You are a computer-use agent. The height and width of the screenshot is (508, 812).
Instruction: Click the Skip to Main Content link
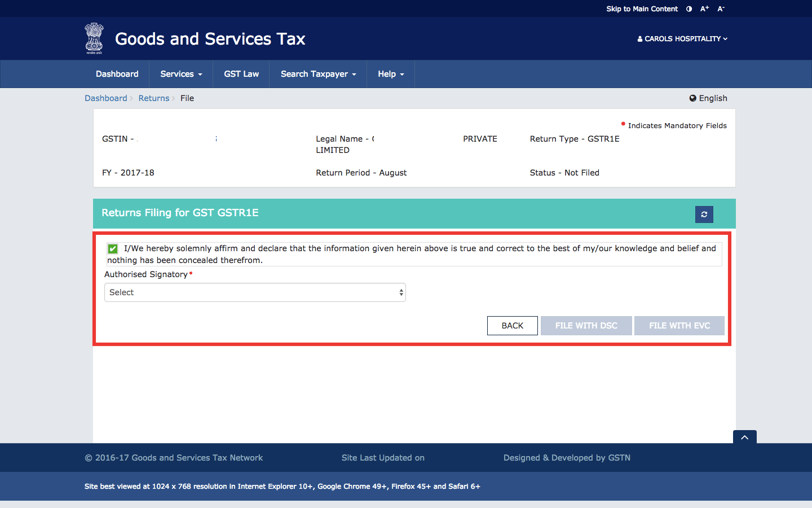click(642, 8)
